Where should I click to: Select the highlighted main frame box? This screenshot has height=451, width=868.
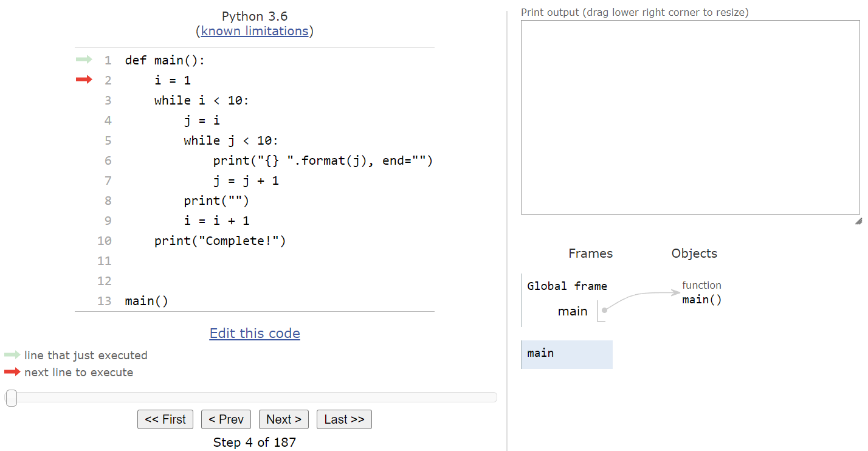(x=566, y=353)
